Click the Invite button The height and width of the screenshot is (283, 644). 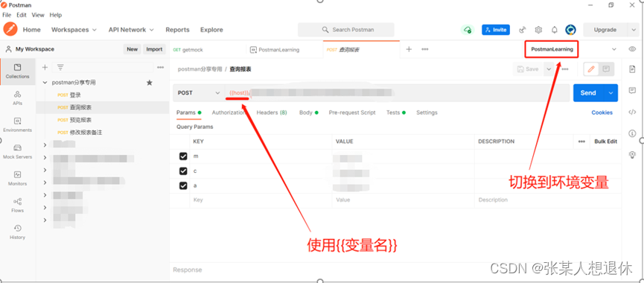pos(496,30)
